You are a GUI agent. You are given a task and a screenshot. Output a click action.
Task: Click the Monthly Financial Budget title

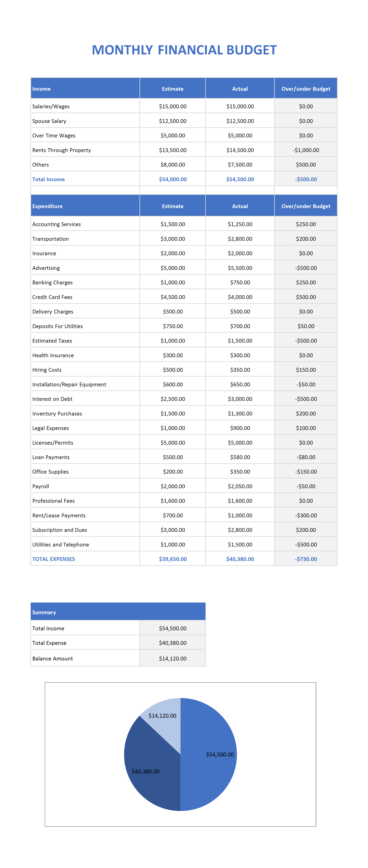184,50
